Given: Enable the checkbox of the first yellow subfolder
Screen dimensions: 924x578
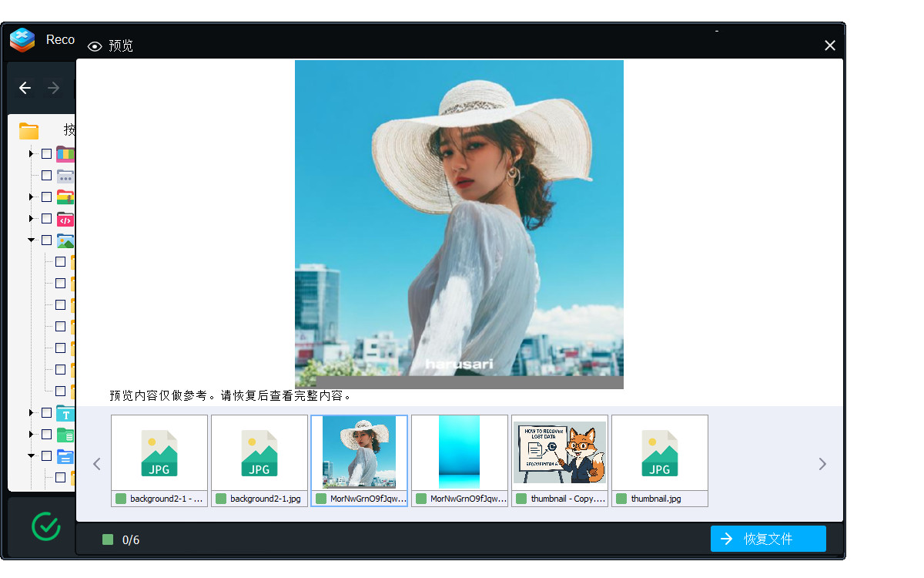Looking at the screenshot, I should click(59, 261).
